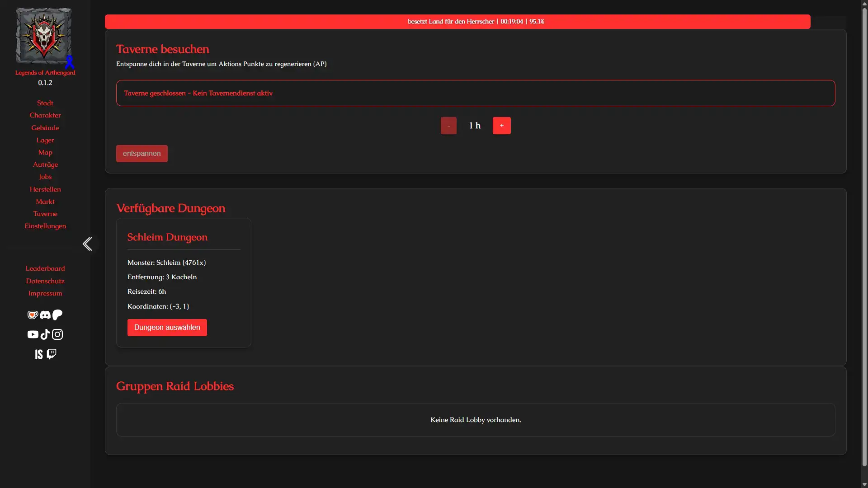The height and width of the screenshot is (488, 868).
Task: Click the Twitch stream icon
Action: (51, 354)
